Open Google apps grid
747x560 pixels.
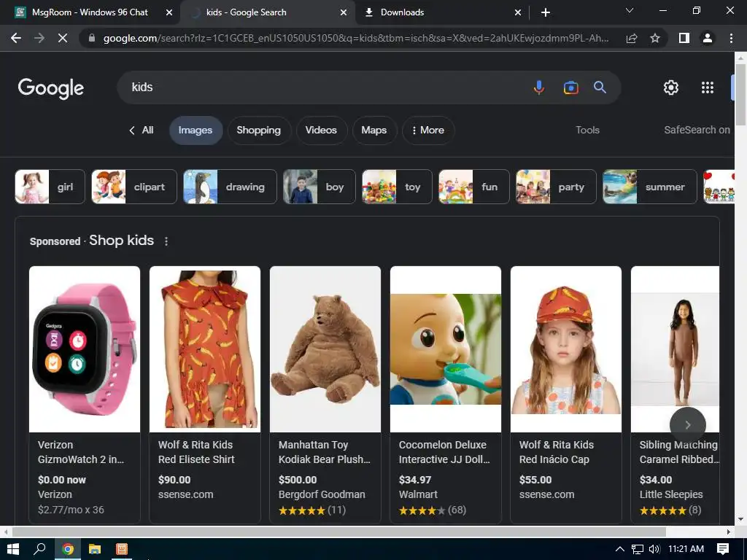click(708, 87)
